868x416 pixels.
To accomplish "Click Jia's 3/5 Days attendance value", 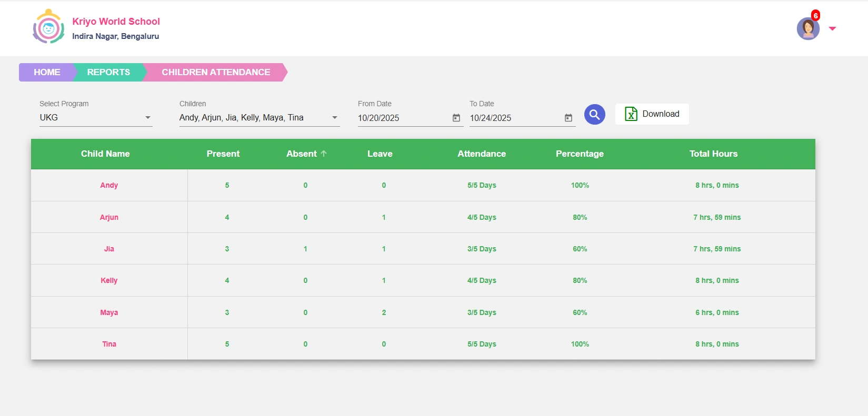I will [x=482, y=249].
